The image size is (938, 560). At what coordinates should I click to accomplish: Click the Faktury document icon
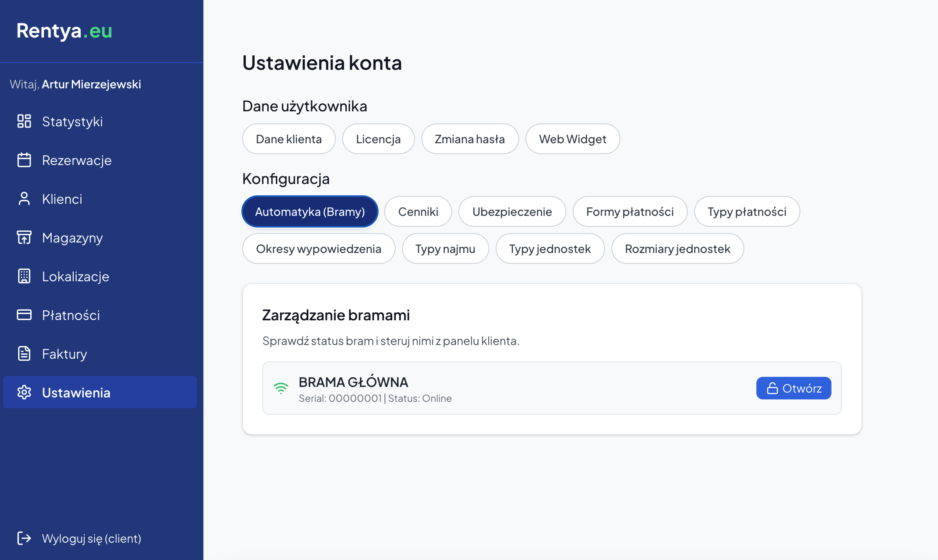click(24, 353)
